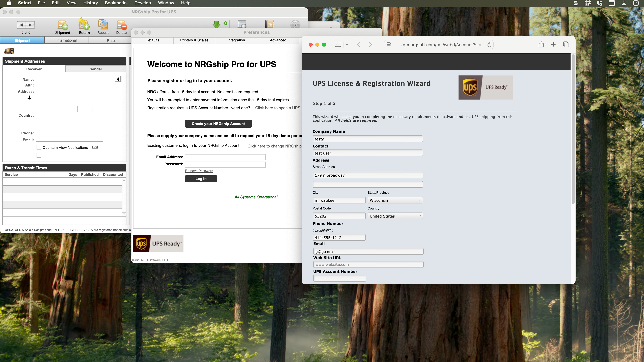Screen dimensions: 644x362
Task: Enable Quantum View Notifications checkbox
Action: 39,147
